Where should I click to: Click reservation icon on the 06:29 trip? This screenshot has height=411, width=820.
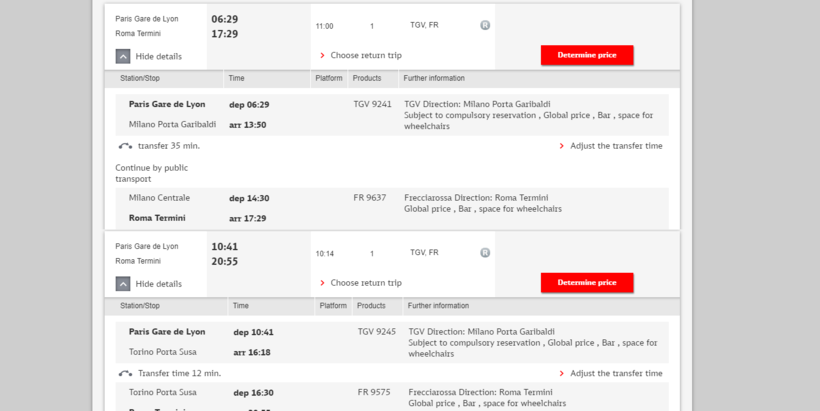coord(485,25)
